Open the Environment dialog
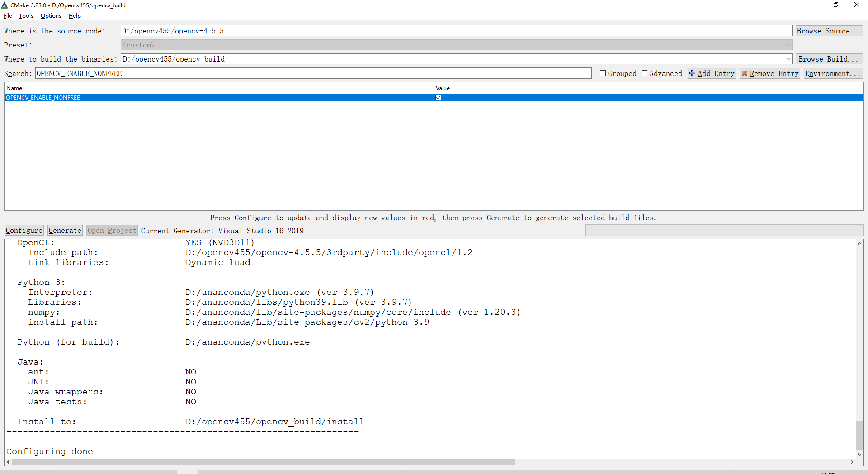Viewport: 868px width, 474px height. [833, 73]
